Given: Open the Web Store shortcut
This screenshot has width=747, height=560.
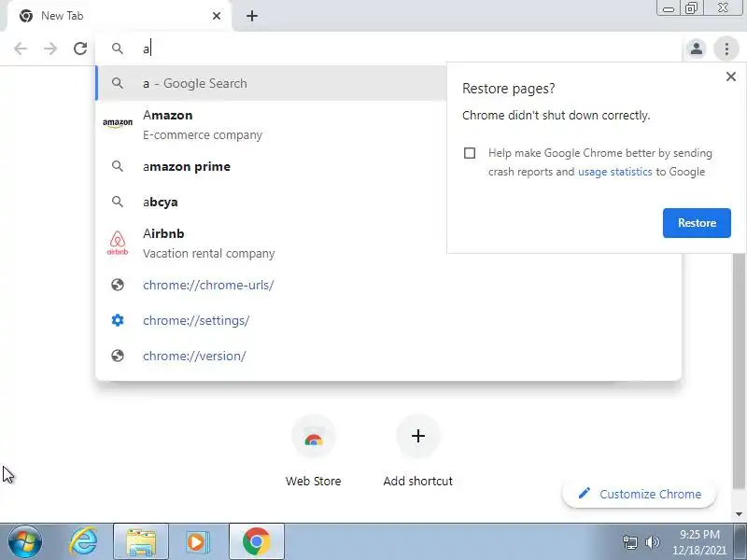Looking at the screenshot, I should point(314,451).
